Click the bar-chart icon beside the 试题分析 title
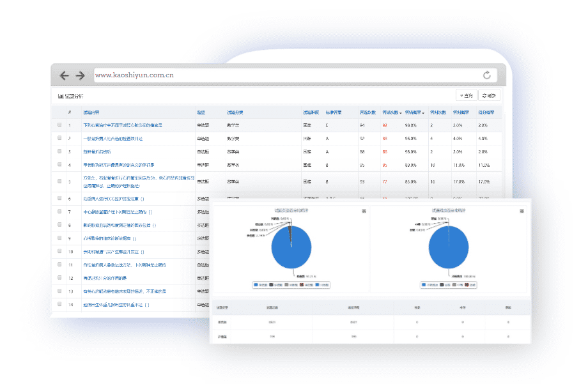 60,96
